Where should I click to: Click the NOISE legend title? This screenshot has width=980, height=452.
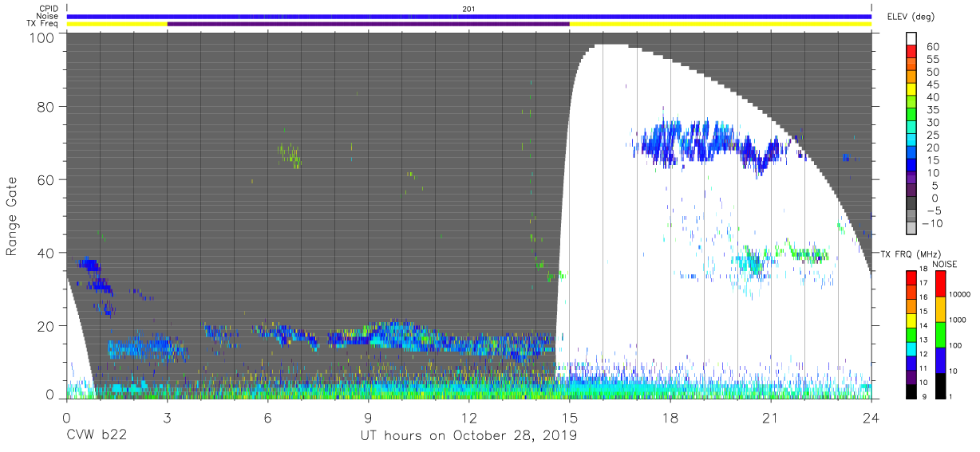click(x=946, y=264)
